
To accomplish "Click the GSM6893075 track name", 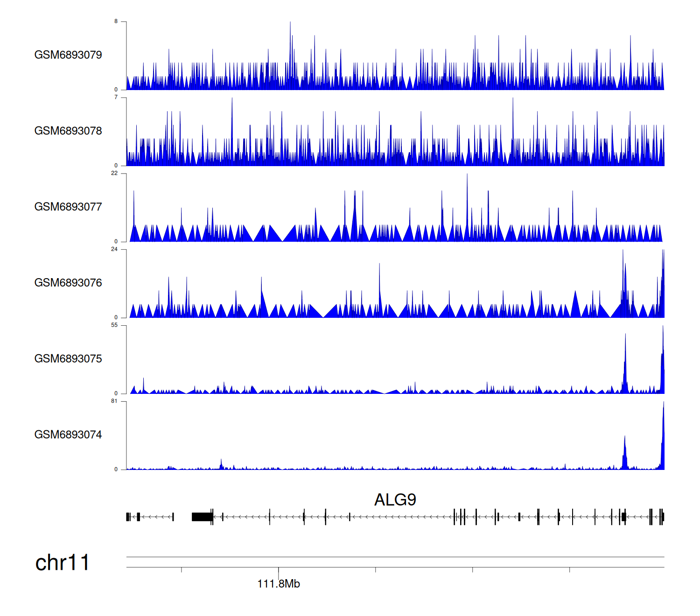I will click(x=68, y=359).
